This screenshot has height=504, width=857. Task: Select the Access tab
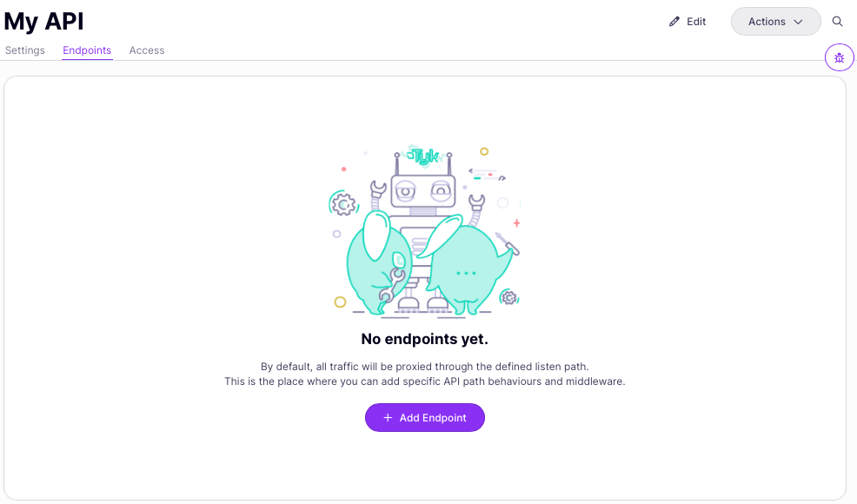coord(146,50)
